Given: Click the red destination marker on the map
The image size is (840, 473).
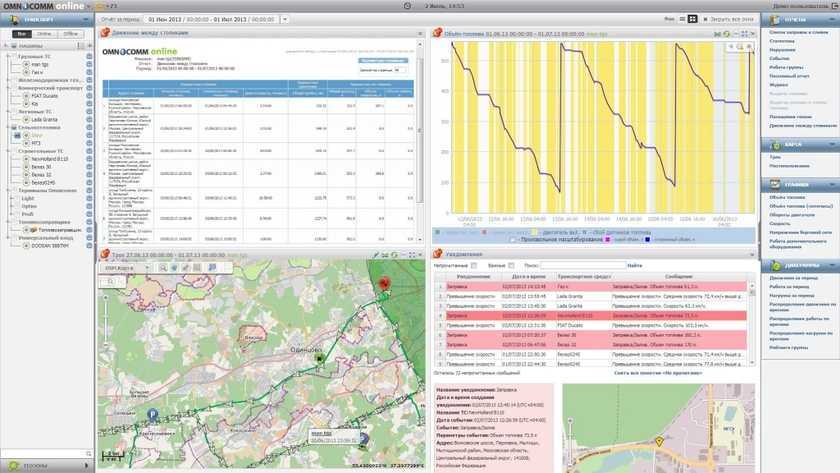Looking at the screenshot, I should (383, 284).
